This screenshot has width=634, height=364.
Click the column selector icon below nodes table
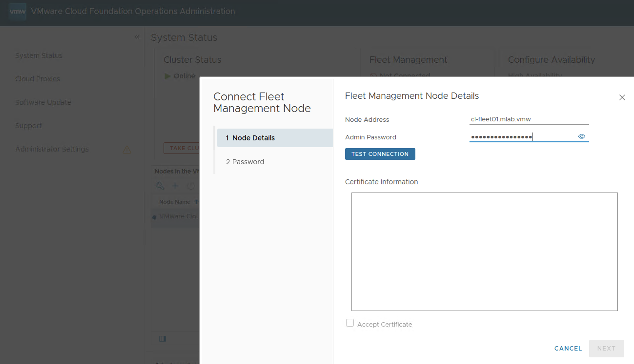tap(163, 339)
